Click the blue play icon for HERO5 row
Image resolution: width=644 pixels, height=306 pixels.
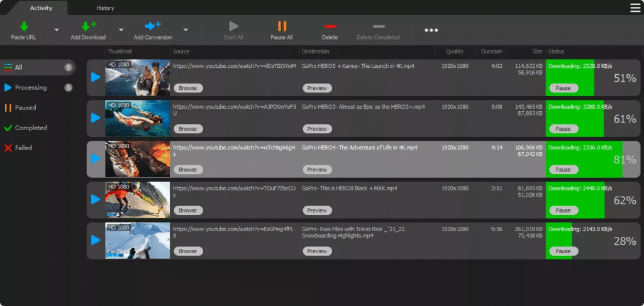96,77
